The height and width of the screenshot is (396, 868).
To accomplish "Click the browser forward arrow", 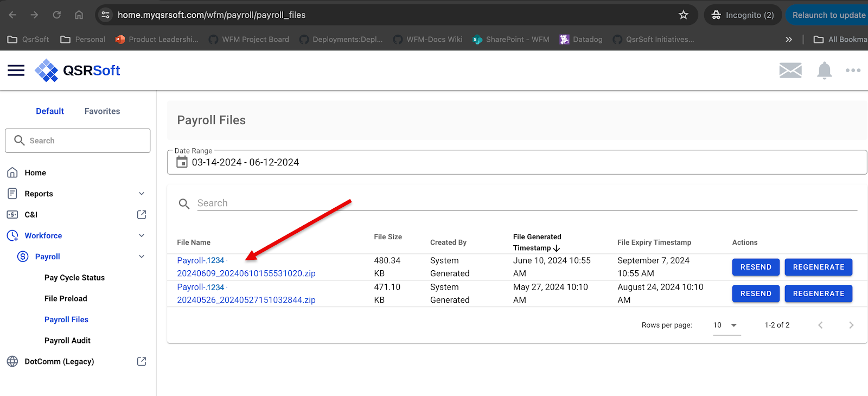I will click(x=34, y=15).
